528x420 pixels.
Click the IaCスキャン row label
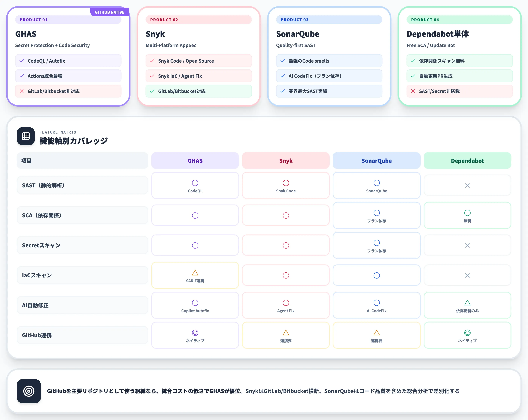(82, 275)
